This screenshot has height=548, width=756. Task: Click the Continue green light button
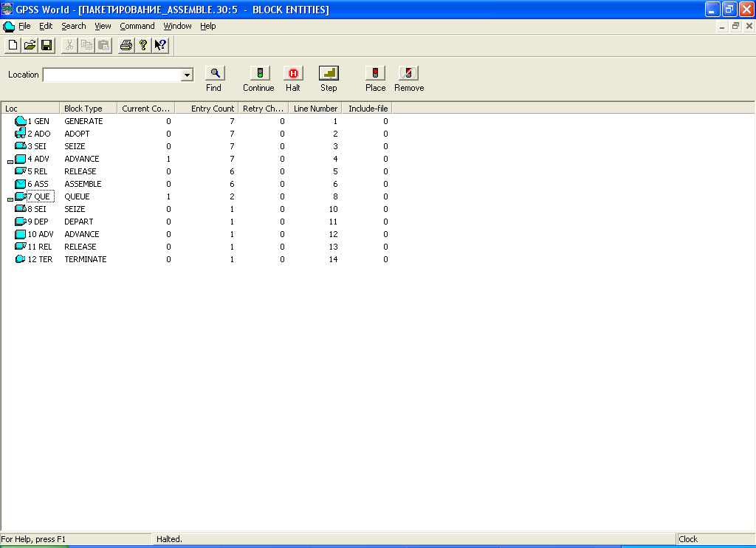point(260,73)
